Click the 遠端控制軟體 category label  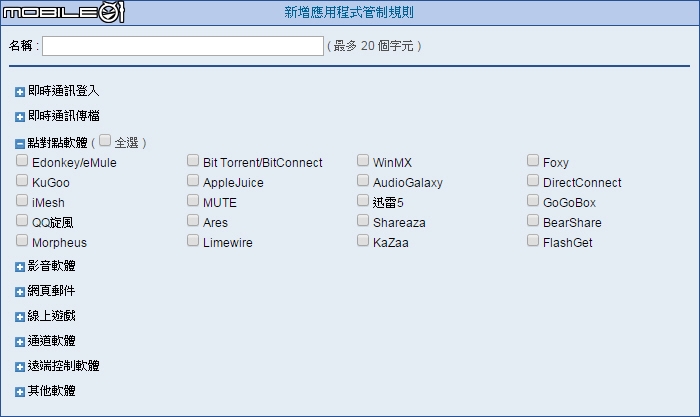pyautogui.click(x=63, y=366)
